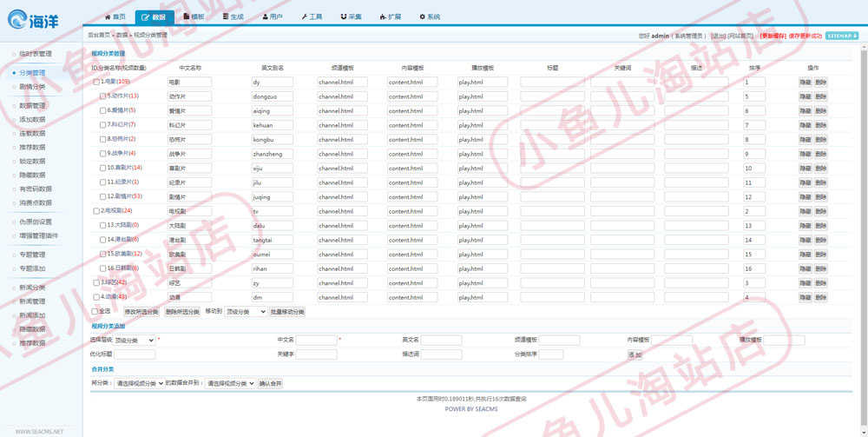Screen dimensions: 868x437
Task: Click the 优化标题 input field
Action: point(135,354)
